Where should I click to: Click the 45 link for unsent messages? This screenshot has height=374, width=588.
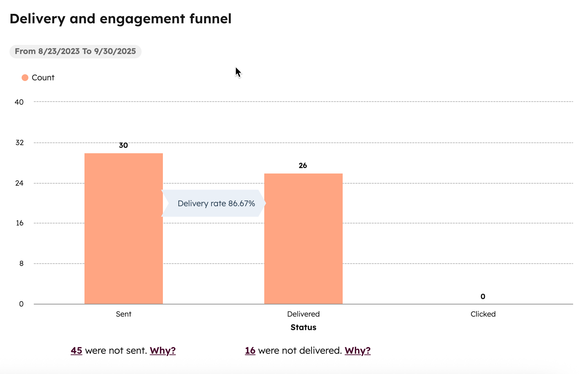coord(76,351)
